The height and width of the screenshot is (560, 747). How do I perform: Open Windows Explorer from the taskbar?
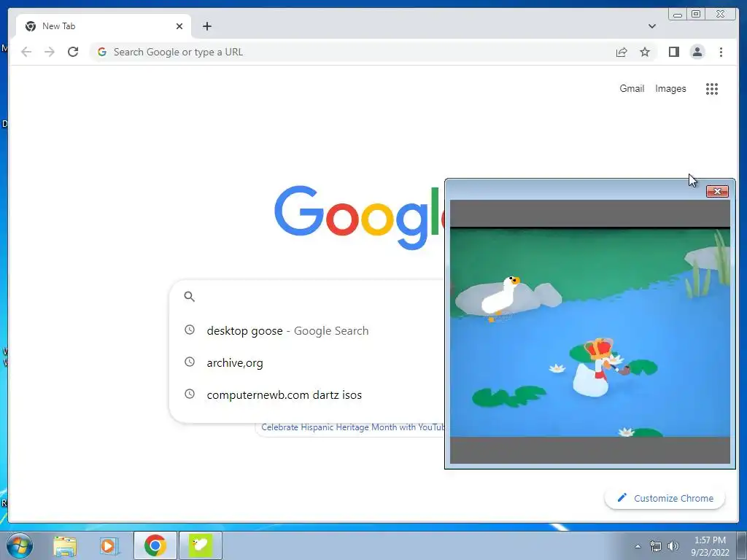pyautogui.click(x=65, y=545)
